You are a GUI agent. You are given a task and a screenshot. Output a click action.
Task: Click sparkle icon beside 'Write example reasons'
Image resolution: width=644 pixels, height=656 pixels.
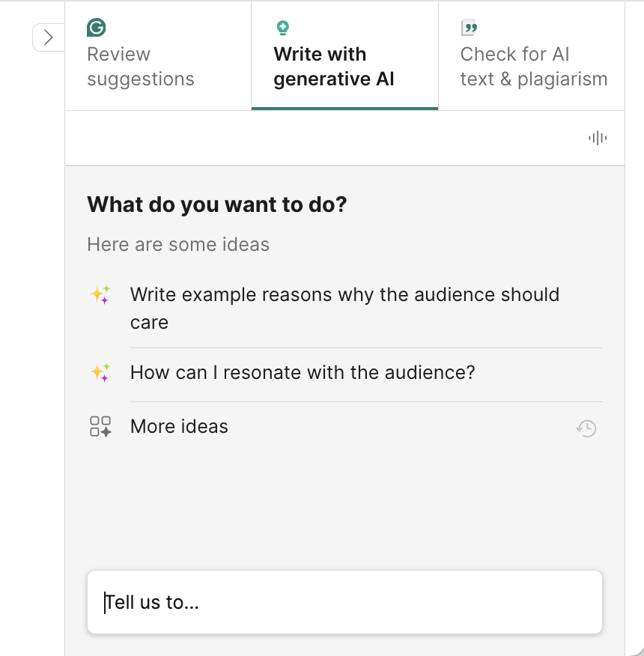tap(100, 294)
